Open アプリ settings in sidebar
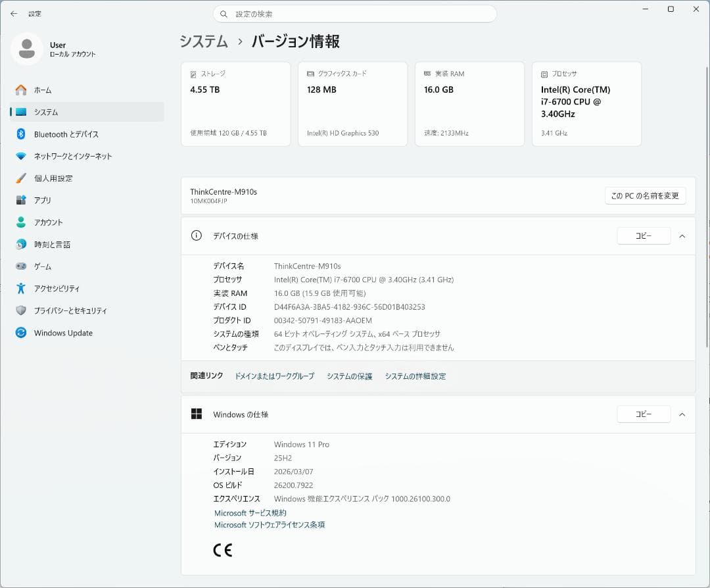The image size is (710, 588). [87, 200]
